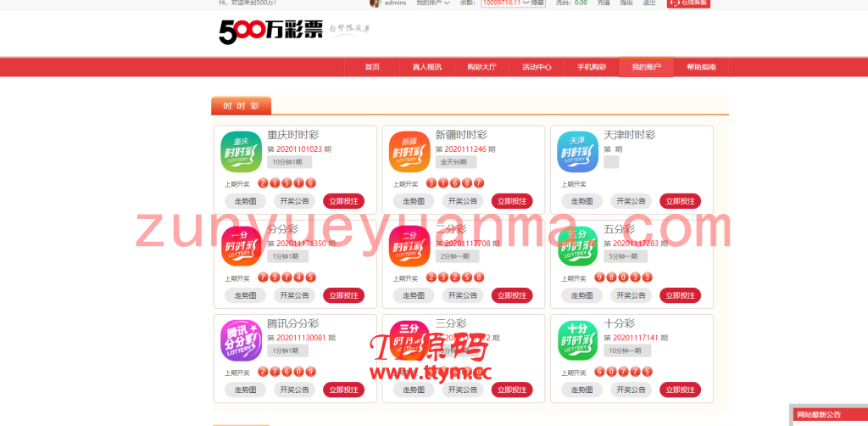
Task: Go to 首页 in the navigation bar
Action: tap(372, 67)
